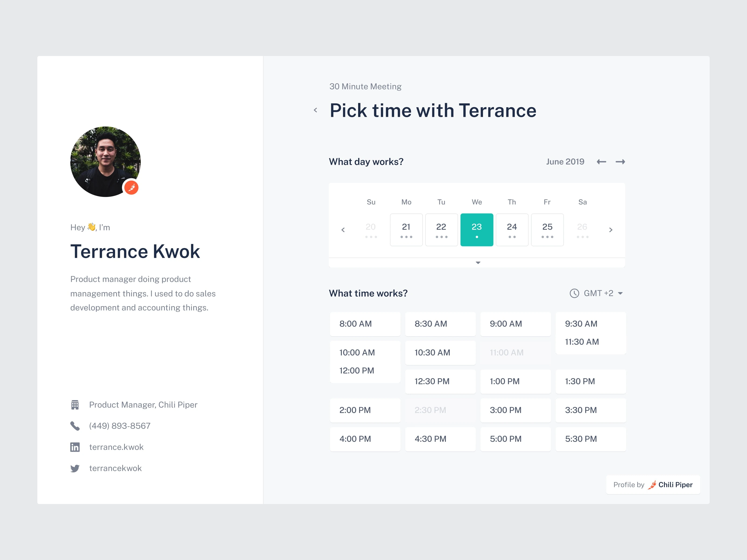This screenshot has height=560, width=747.
Task: Choose the 8:00 AM time slot
Action: coord(365,324)
